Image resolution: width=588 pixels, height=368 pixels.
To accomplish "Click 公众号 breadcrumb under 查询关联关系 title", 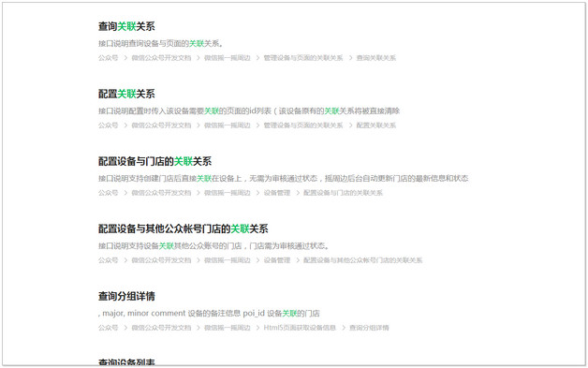I will click(x=108, y=58).
